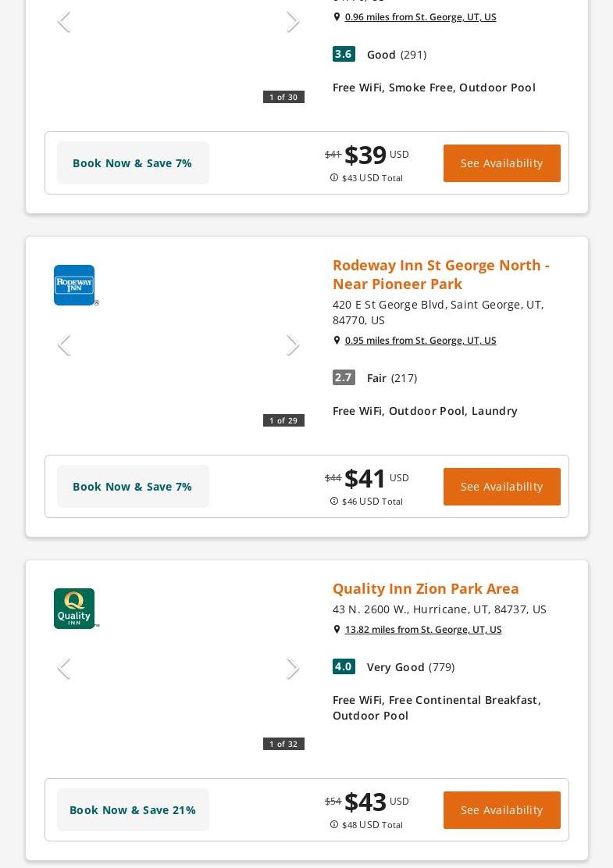Open Rodeway Inn 2.7 Fair reviews rating
This screenshot has width=613, height=868.
coord(376,378)
